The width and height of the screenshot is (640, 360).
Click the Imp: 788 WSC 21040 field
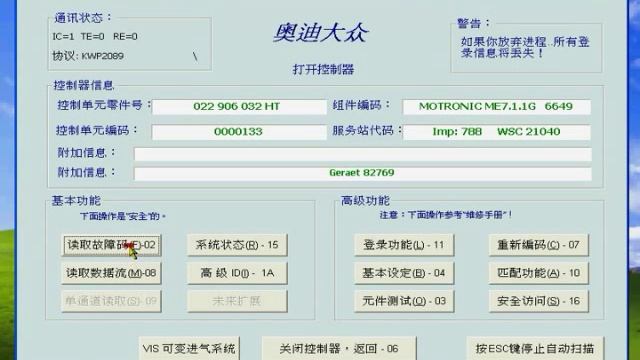coord(496,132)
